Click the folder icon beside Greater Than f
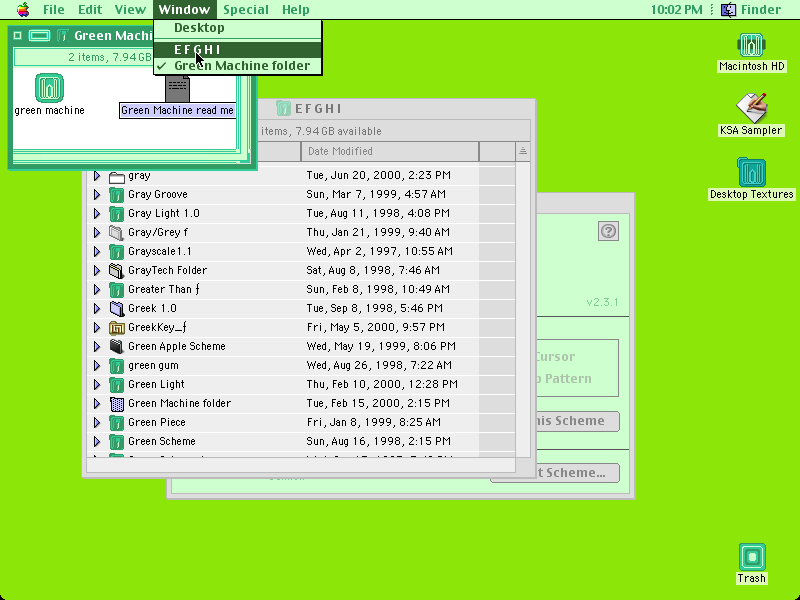 (x=117, y=289)
